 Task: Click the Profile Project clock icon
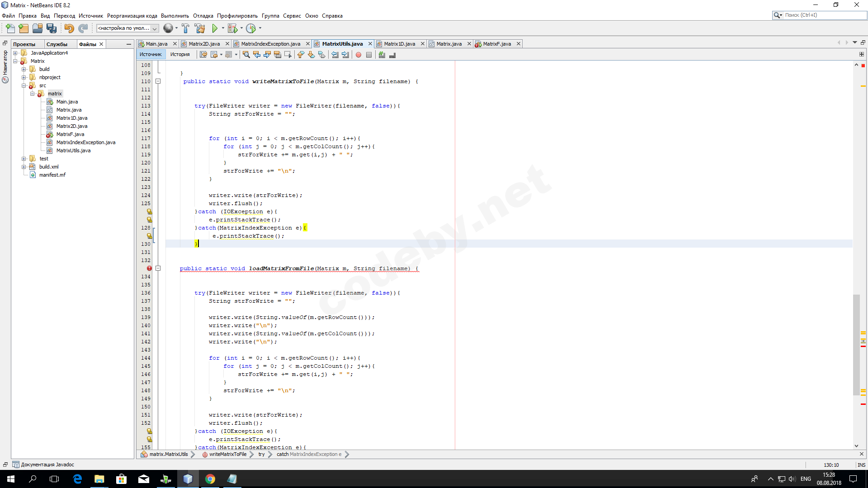[x=251, y=28]
